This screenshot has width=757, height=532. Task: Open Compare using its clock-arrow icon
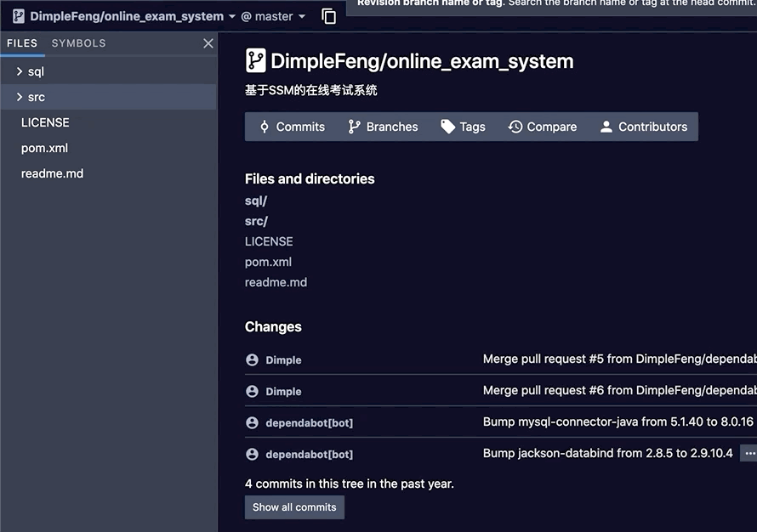coord(515,126)
